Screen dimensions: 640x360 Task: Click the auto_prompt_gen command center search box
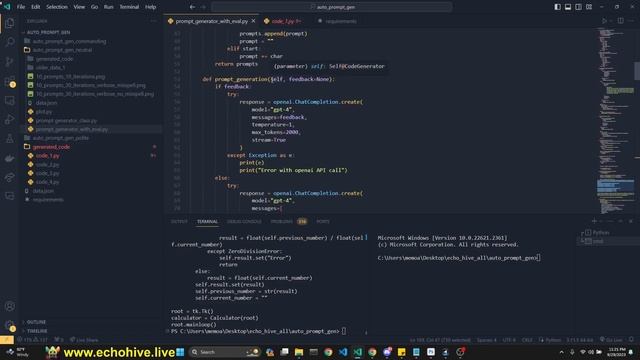click(x=332, y=7)
